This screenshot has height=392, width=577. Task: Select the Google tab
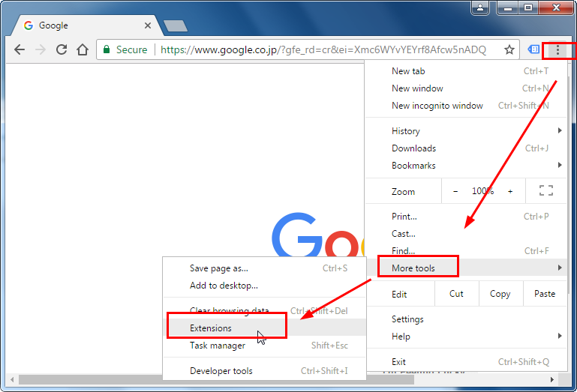click(x=87, y=25)
